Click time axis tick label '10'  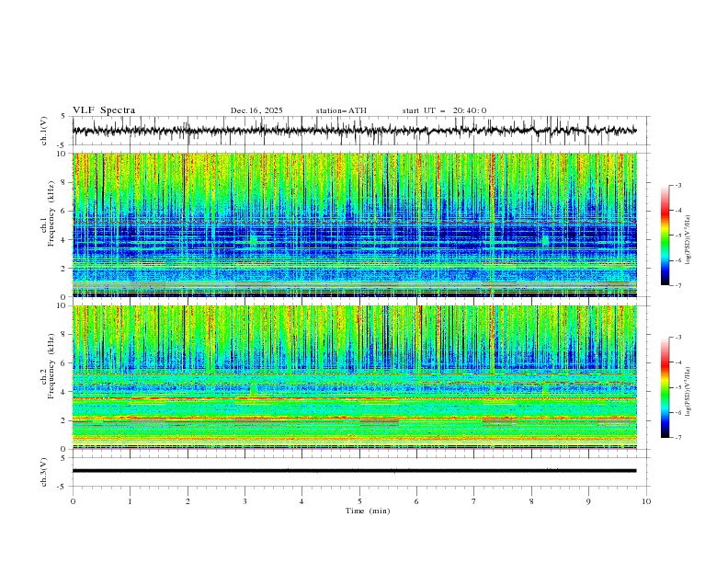[646, 501]
